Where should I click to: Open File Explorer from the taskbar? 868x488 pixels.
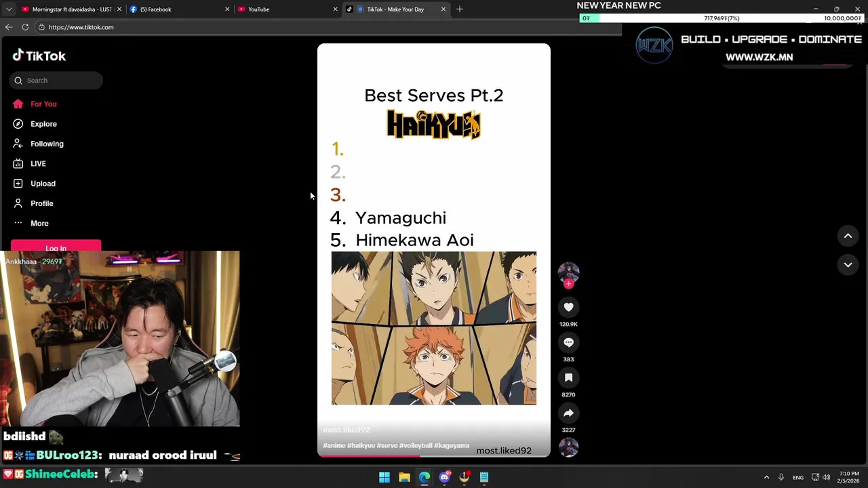coord(404,477)
